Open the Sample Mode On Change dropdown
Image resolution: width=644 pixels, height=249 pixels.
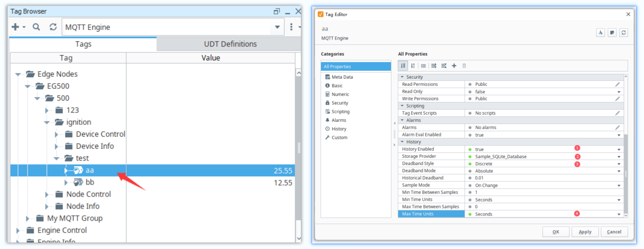[619, 186]
